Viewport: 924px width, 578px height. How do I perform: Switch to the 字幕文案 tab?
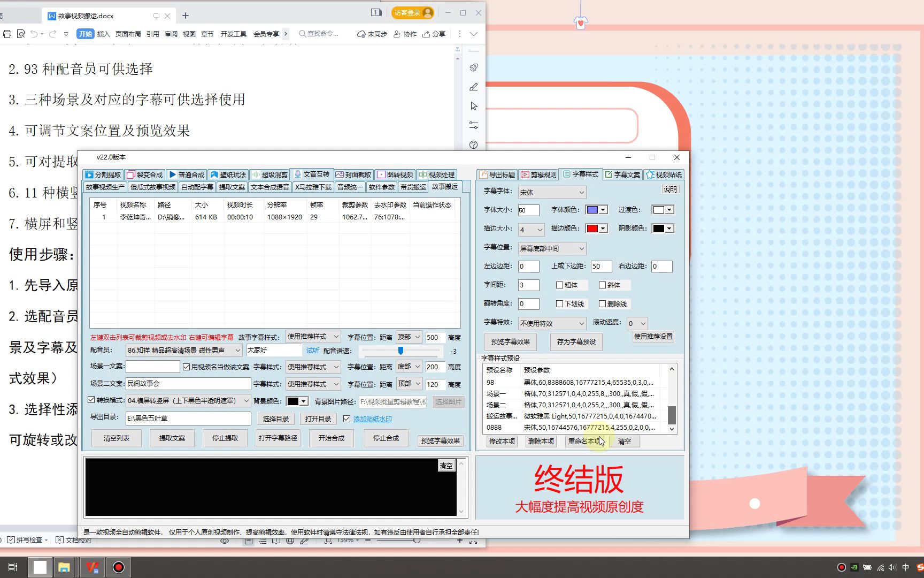[622, 174]
